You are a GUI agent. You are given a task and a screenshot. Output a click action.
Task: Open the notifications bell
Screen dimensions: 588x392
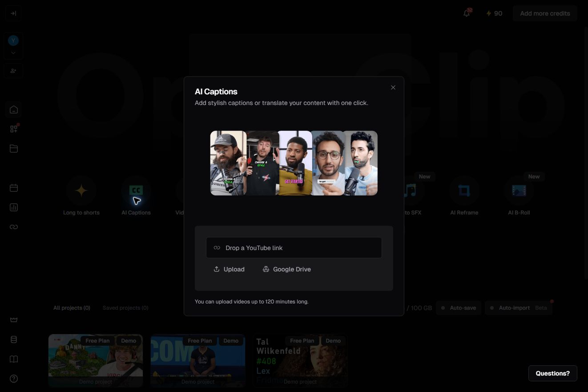coord(467,13)
